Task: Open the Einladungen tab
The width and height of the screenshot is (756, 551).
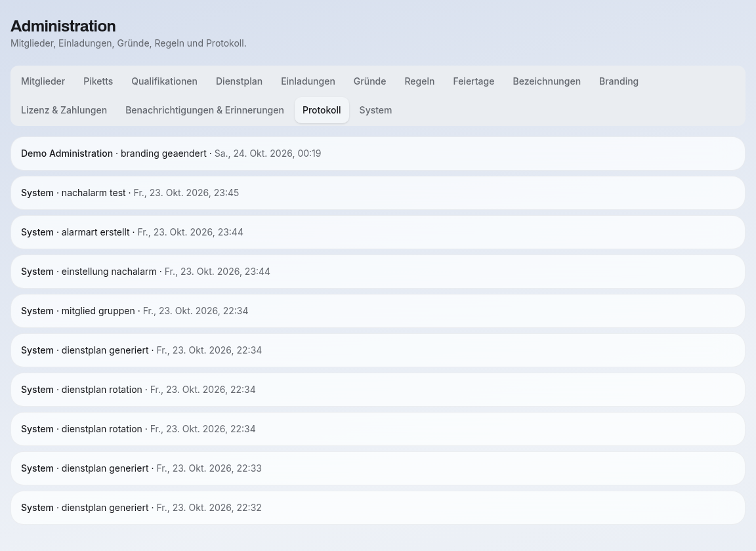Action: [308, 81]
